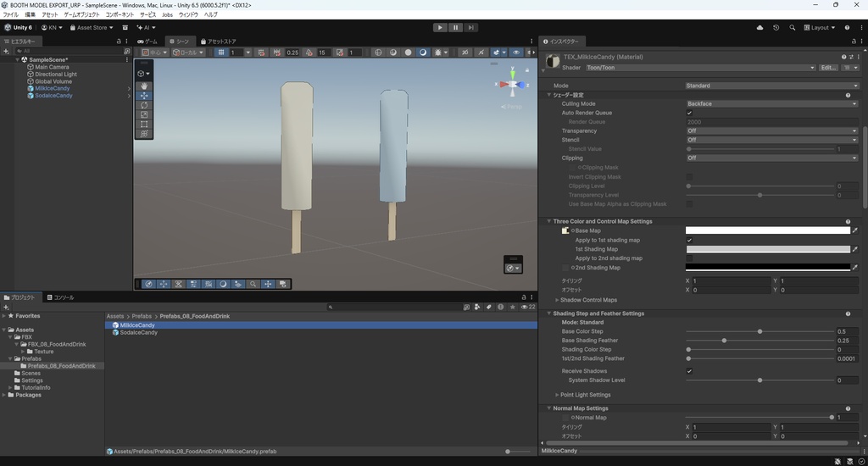Open the Shader Toon/Toon dropdown
This screenshot has width=868, height=466.
point(700,68)
